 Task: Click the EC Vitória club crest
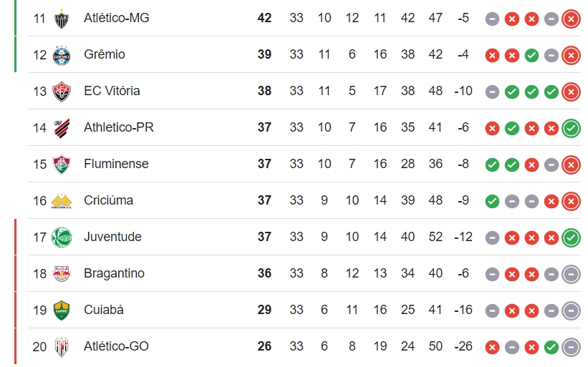point(62,92)
